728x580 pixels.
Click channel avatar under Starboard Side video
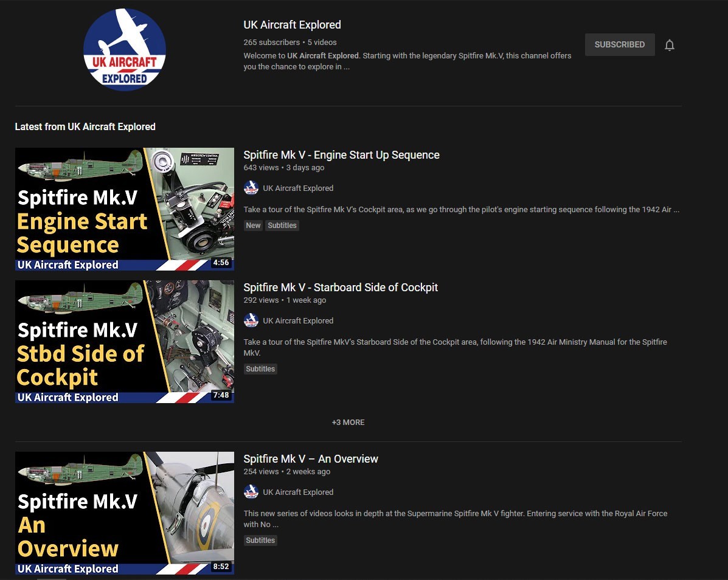tap(251, 320)
